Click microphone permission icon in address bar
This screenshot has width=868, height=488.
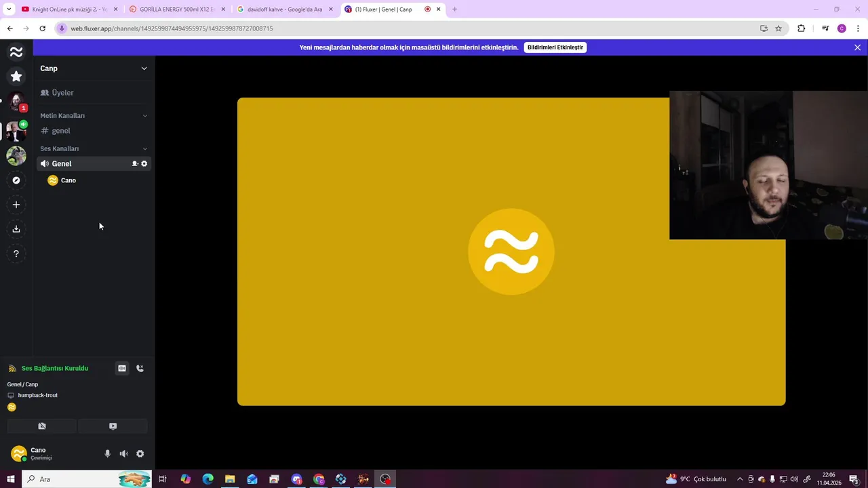click(62, 28)
